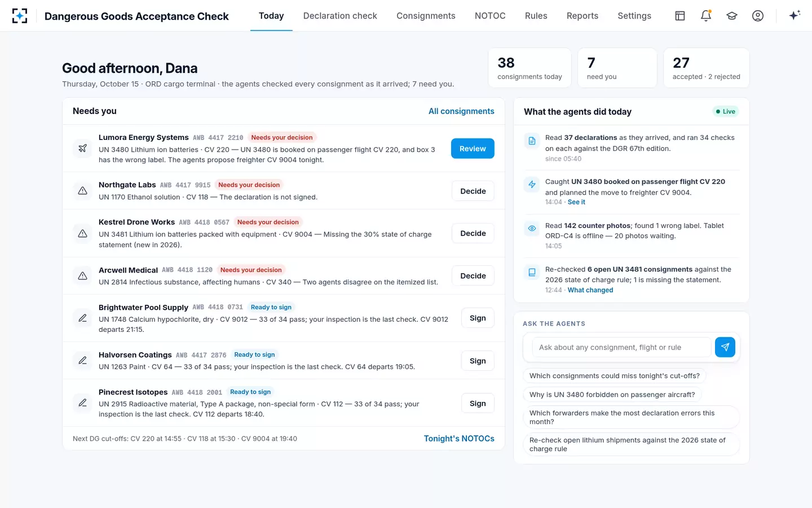Focus the Ask about any consignment field
This screenshot has width=812, height=508.
(x=621, y=347)
